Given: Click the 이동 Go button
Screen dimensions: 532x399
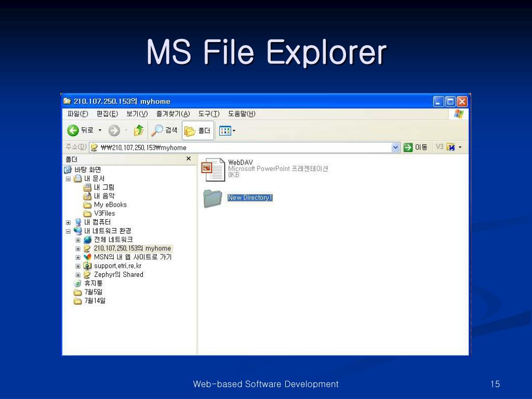Looking at the screenshot, I should point(415,147).
